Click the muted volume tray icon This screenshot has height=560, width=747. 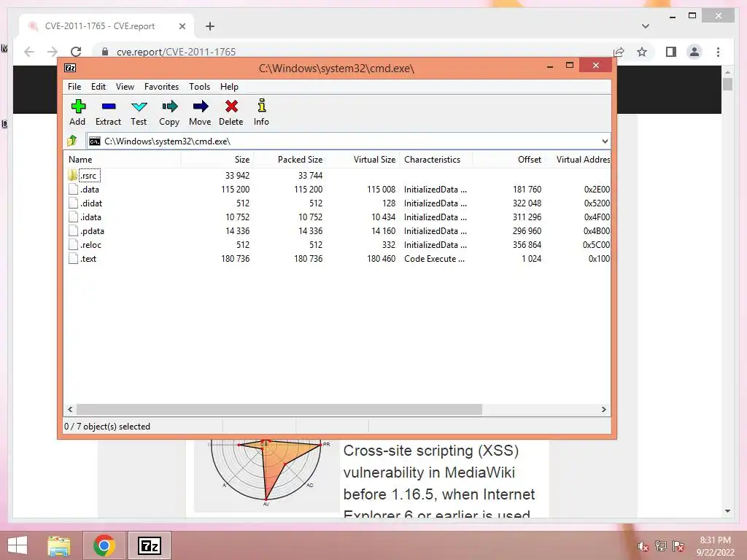coord(643,546)
